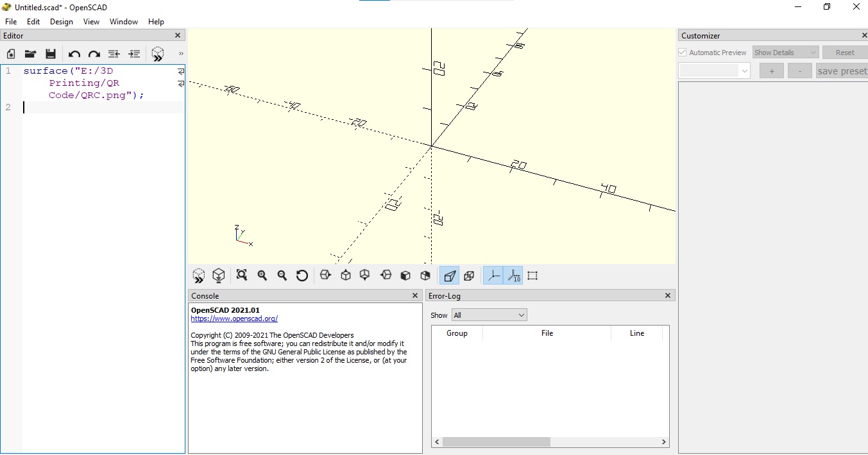This screenshot has height=455, width=868.
Task: Close the Customizer panel
Action: pos(865,35)
